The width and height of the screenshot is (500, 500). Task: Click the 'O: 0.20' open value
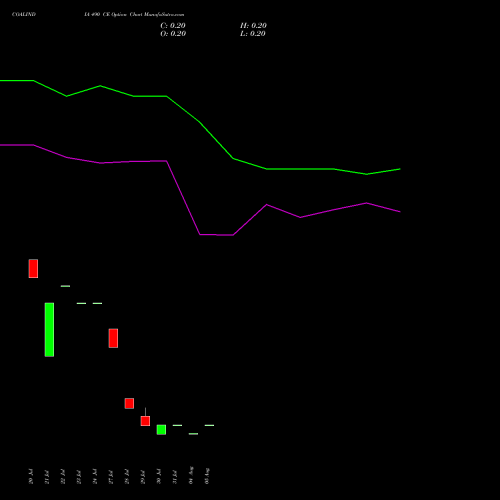click(173, 34)
